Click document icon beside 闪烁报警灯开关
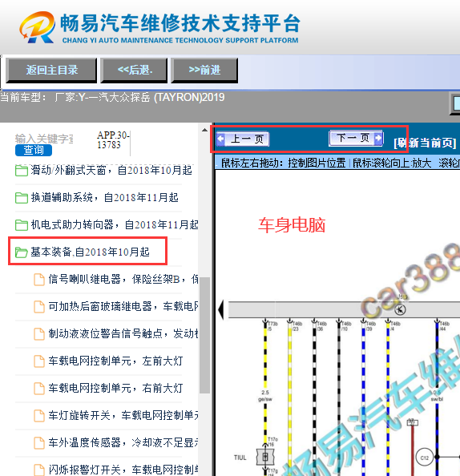 pyautogui.click(x=38, y=470)
